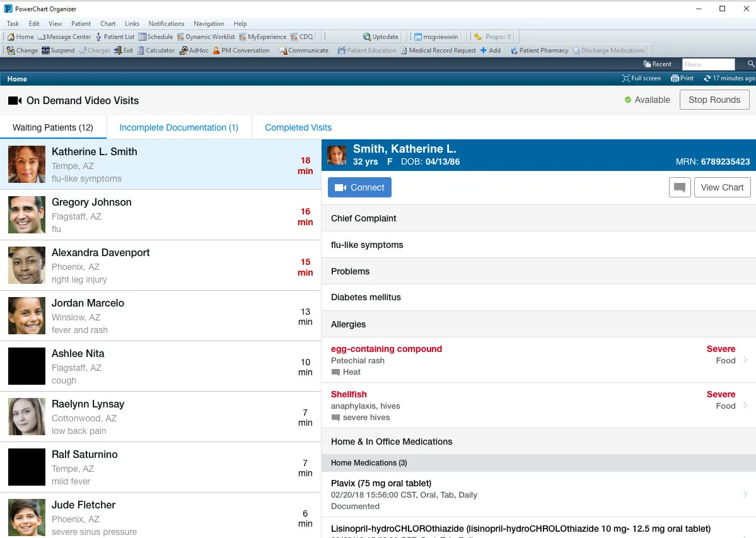Open Patient List toolbar icon
This screenshot has width=756, height=538.
coord(115,37)
